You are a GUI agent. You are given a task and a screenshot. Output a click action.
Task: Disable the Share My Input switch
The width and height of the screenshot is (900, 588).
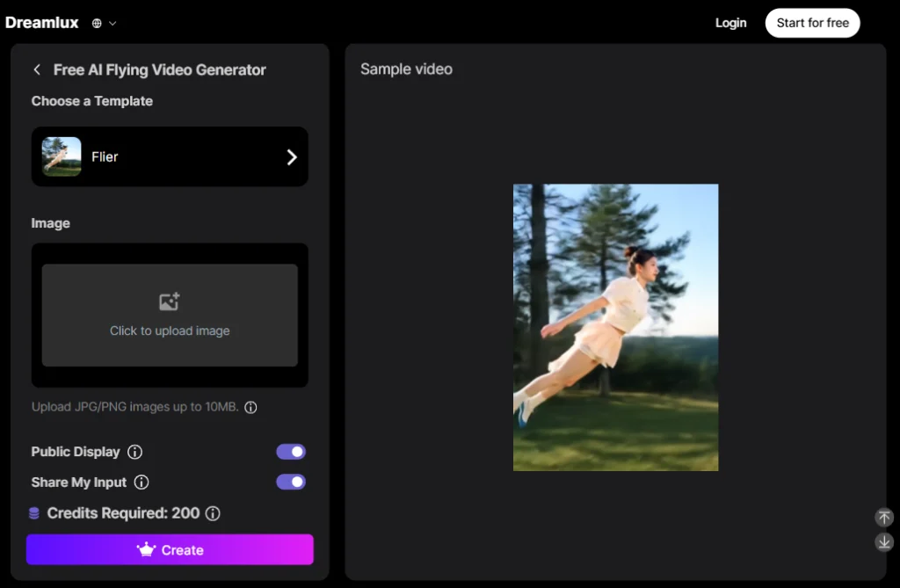(291, 482)
